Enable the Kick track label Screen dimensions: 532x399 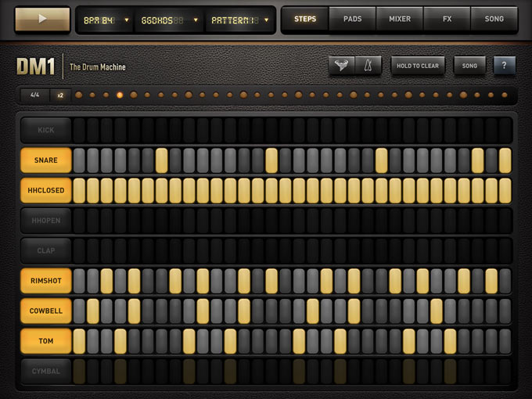(x=46, y=130)
